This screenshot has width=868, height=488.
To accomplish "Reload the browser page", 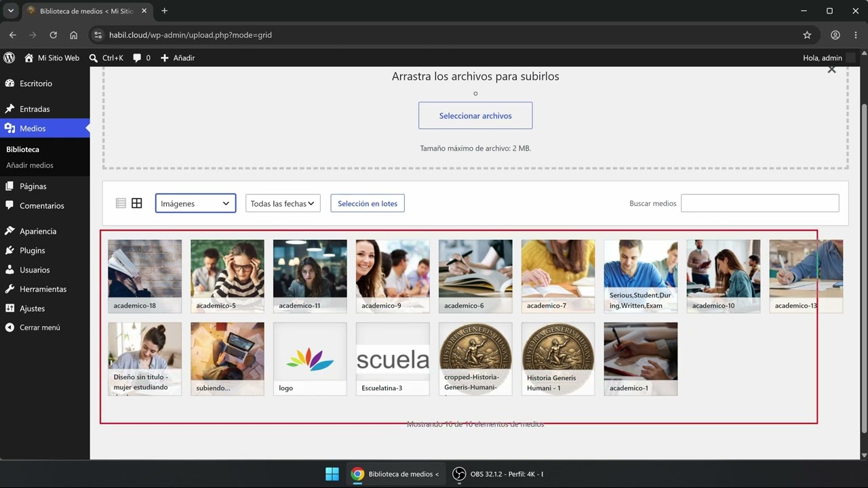I will [53, 35].
